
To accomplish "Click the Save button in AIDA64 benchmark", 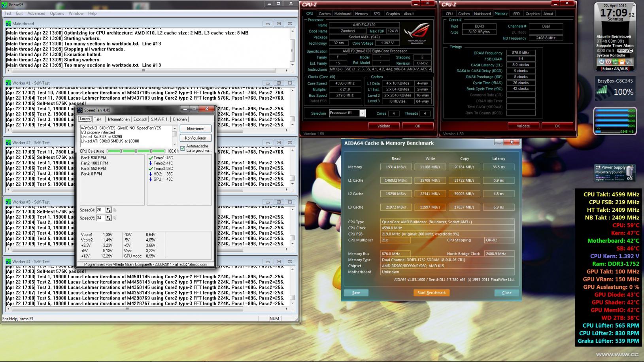I will (356, 293).
